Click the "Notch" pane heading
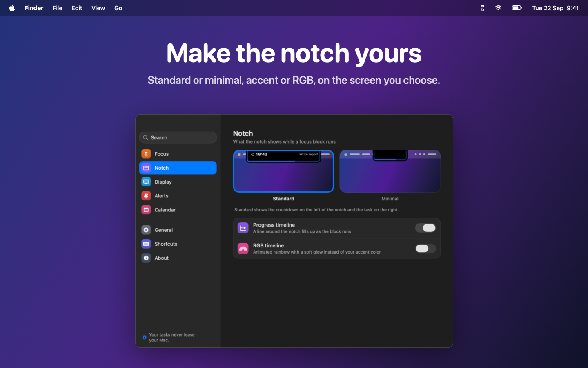 tap(243, 133)
